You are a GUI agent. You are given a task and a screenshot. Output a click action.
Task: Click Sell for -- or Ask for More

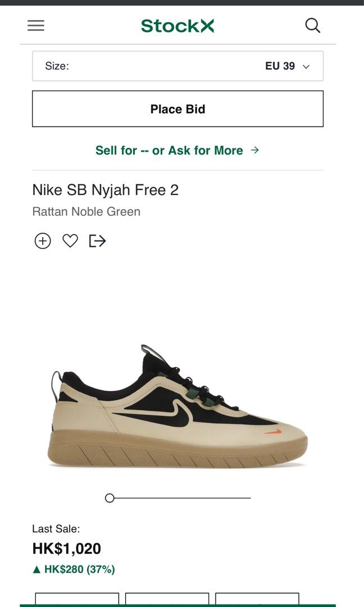[x=178, y=150]
